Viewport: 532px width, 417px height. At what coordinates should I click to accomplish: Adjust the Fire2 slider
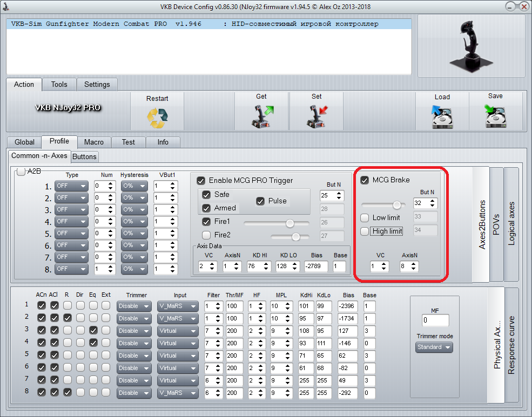click(x=296, y=237)
